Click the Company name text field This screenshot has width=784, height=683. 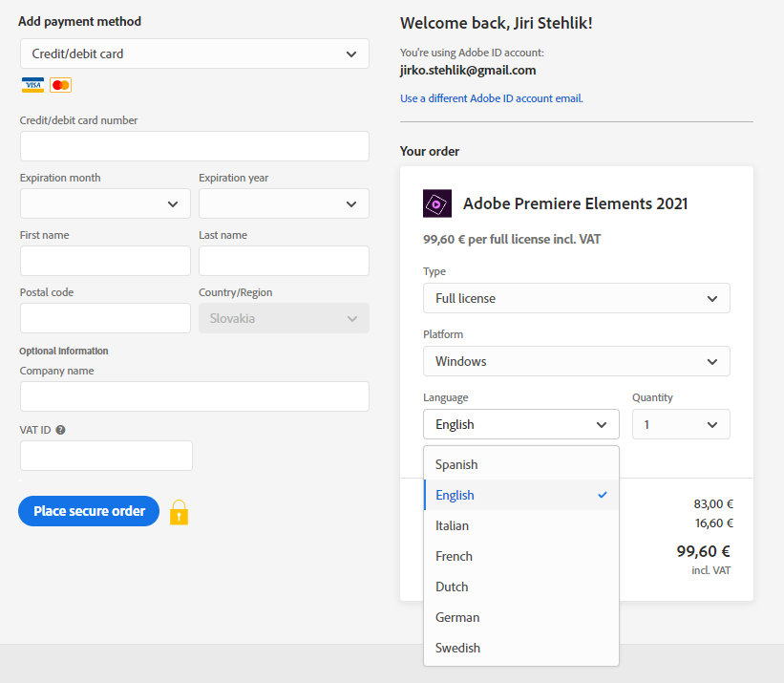[x=194, y=396]
